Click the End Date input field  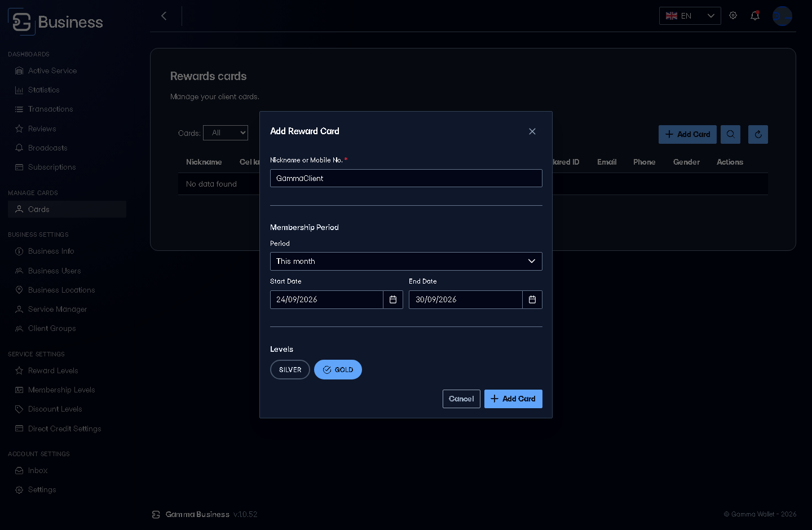466,299
